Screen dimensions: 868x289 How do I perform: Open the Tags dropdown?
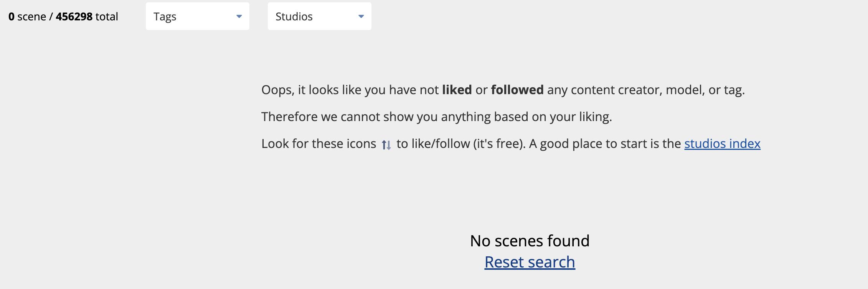[x=197, y=16]
